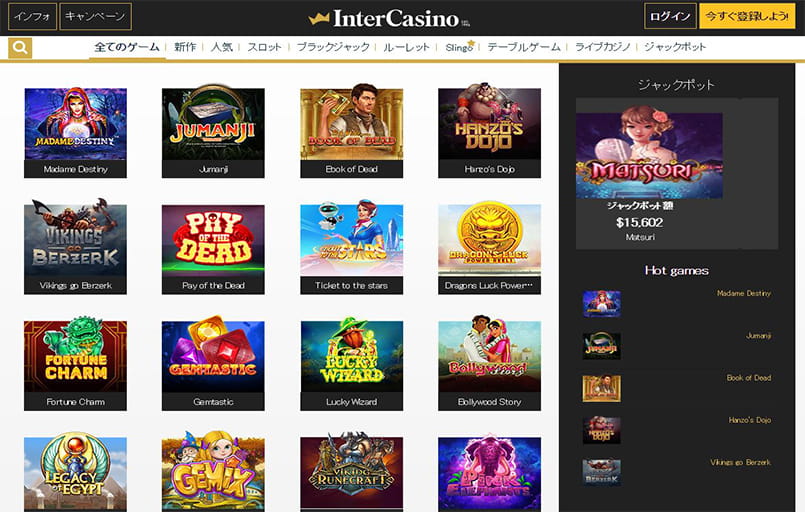Open the Pink Elephants game thumbnail
This screenshot has height=512, width=805.
click(489, 473)
